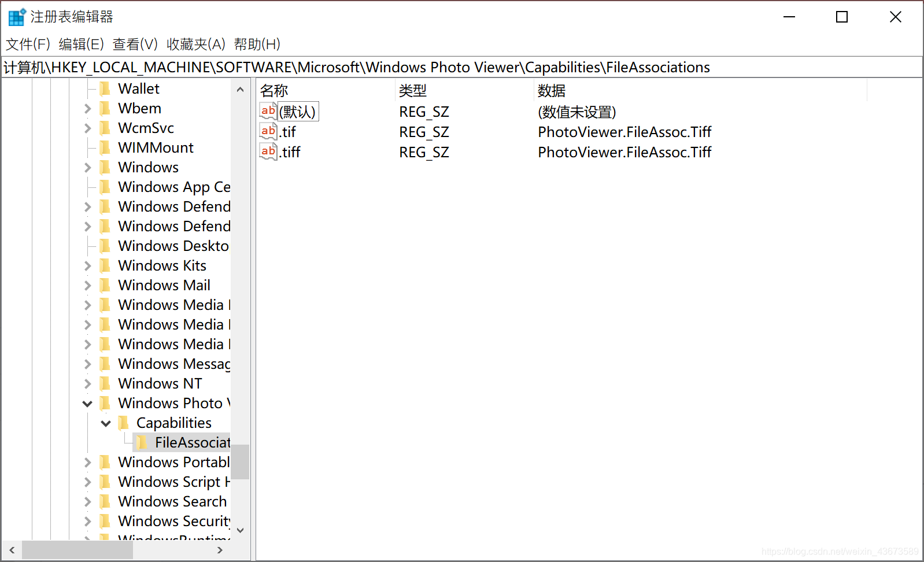Open the 文件(F) menu

coord(28,44)
